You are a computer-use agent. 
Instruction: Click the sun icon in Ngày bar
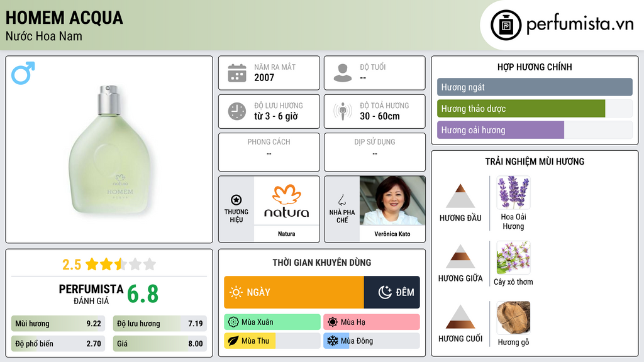[x=236, y=292]
